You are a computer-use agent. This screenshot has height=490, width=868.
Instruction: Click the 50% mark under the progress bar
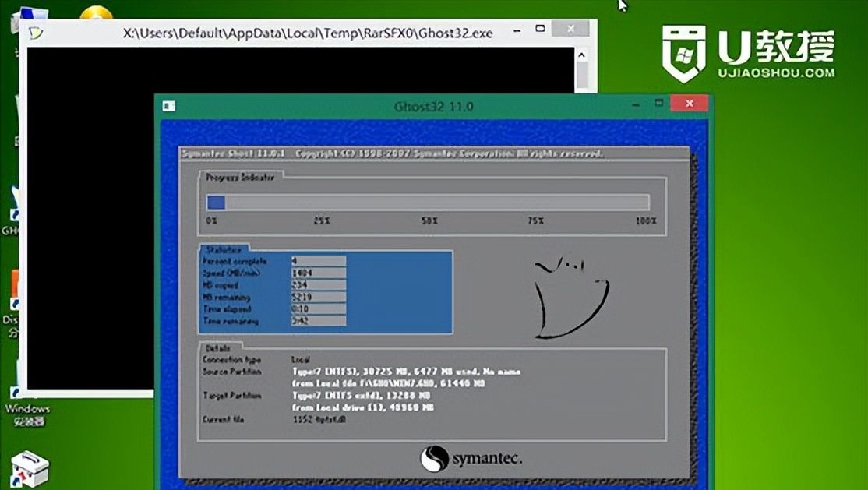[429, 220]
